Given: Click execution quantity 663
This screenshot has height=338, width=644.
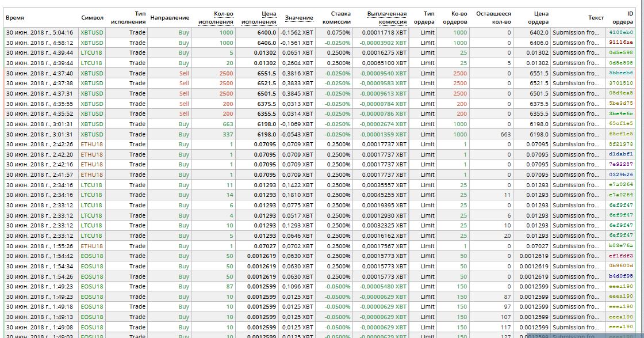Looking at the screenshot, I should tap(228, 124).
